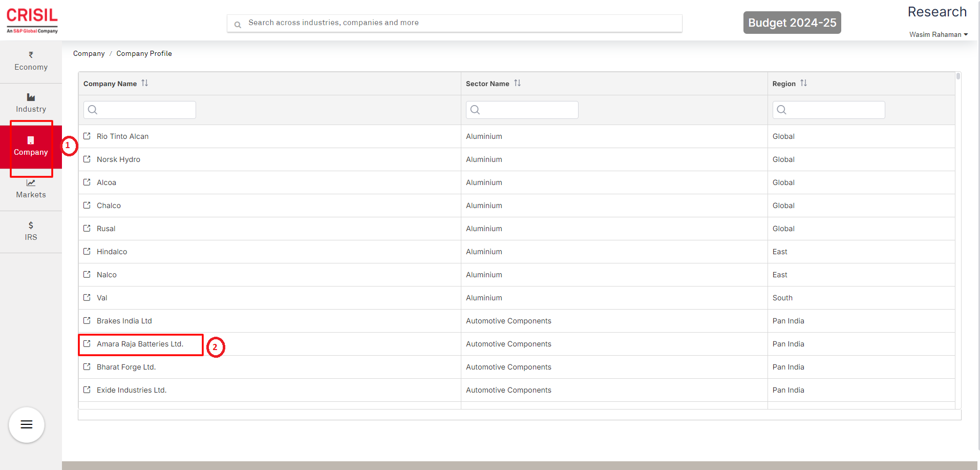Open Amara Raja Batteries Ltd. company
Screen dimensions: 980x470
[140, 344]
